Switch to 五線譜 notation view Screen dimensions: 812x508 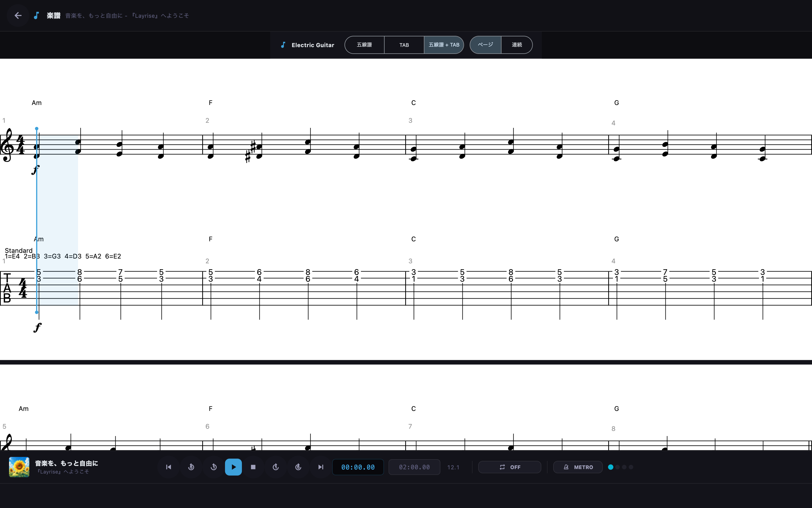coord(364,45)
